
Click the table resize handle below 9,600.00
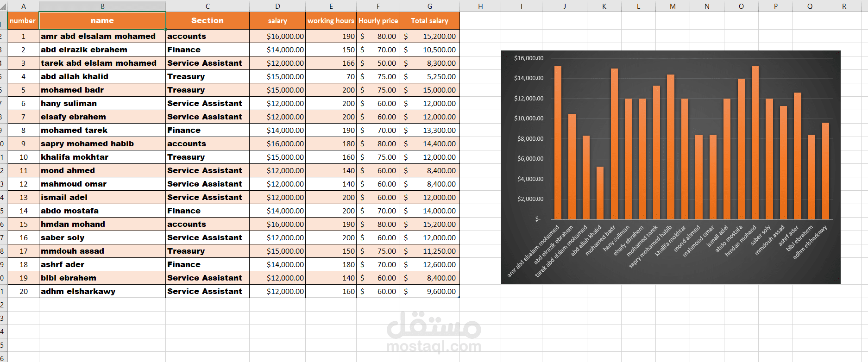point(459,297)
